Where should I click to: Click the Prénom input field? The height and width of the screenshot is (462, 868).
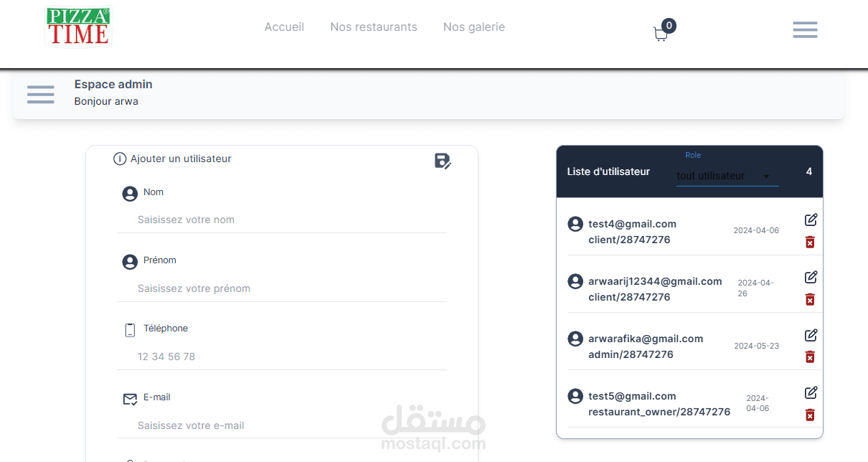click(282, 288)
